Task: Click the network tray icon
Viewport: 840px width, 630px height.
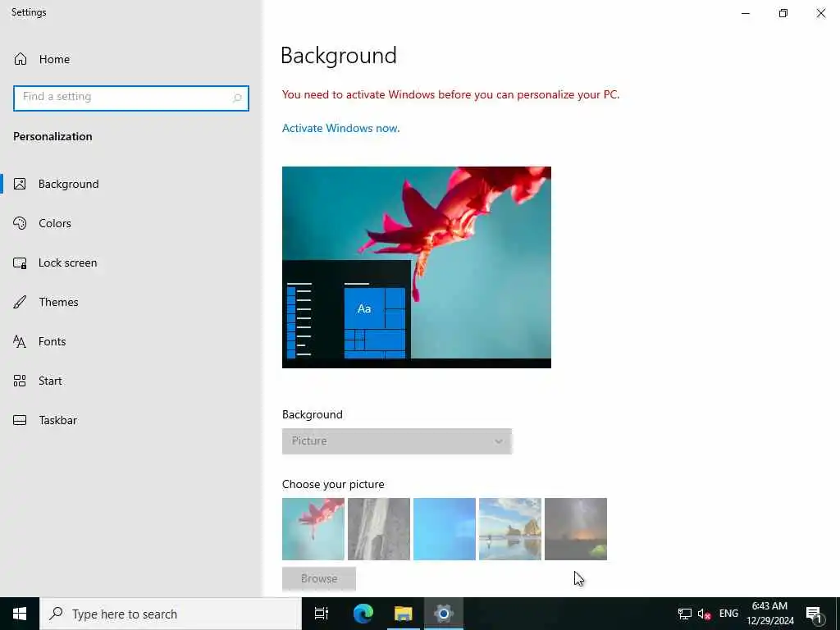Action: click(685, 614)
